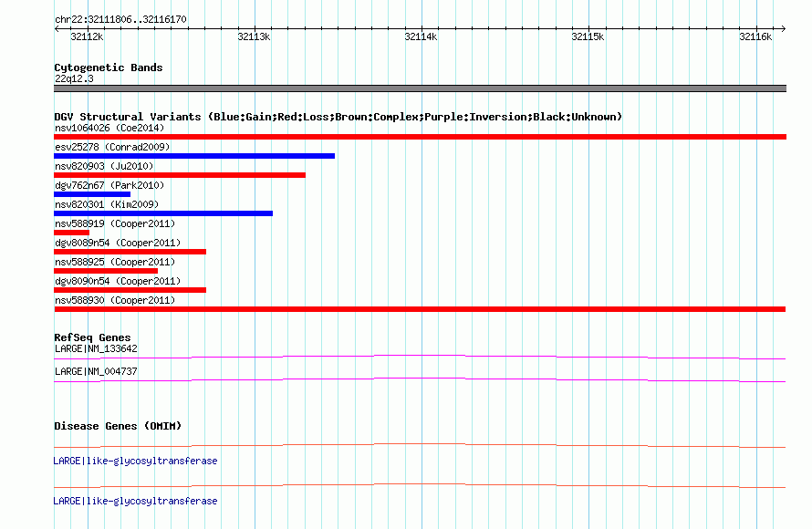Click the dgv8090n54 (Cooper2011) red bar
This screenshot has height=529, width=812.
point(130,290)
